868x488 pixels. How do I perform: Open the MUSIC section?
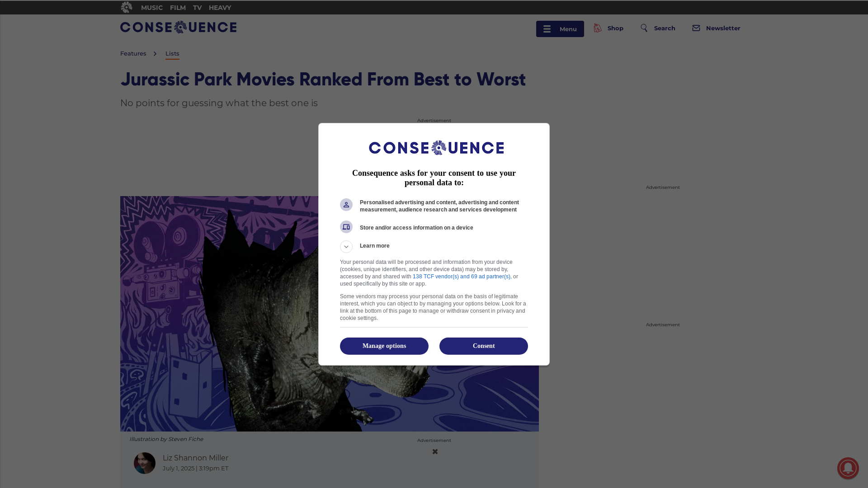pos(151,8)
